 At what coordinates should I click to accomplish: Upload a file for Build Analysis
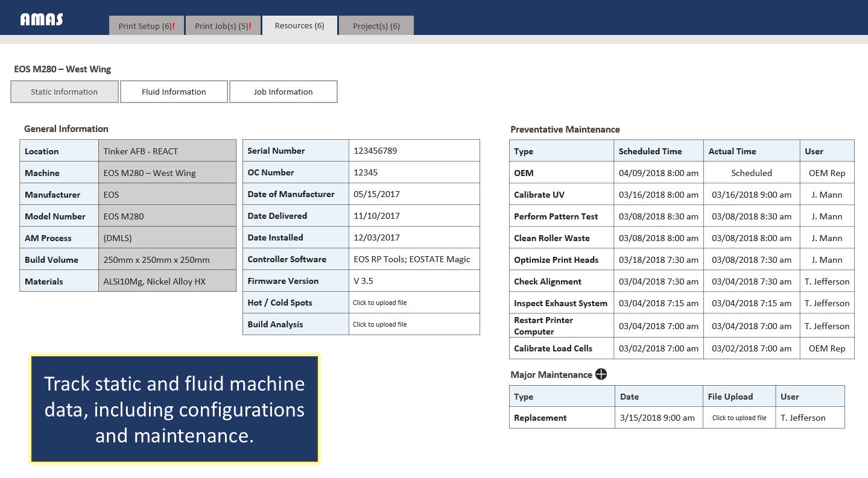point(380,324)
